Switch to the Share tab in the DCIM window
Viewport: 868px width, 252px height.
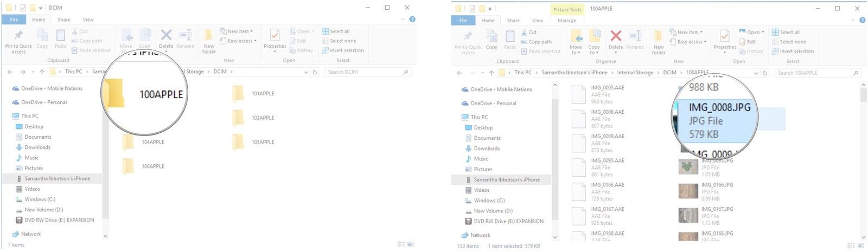pyautogui.click(x=64, y=20)
